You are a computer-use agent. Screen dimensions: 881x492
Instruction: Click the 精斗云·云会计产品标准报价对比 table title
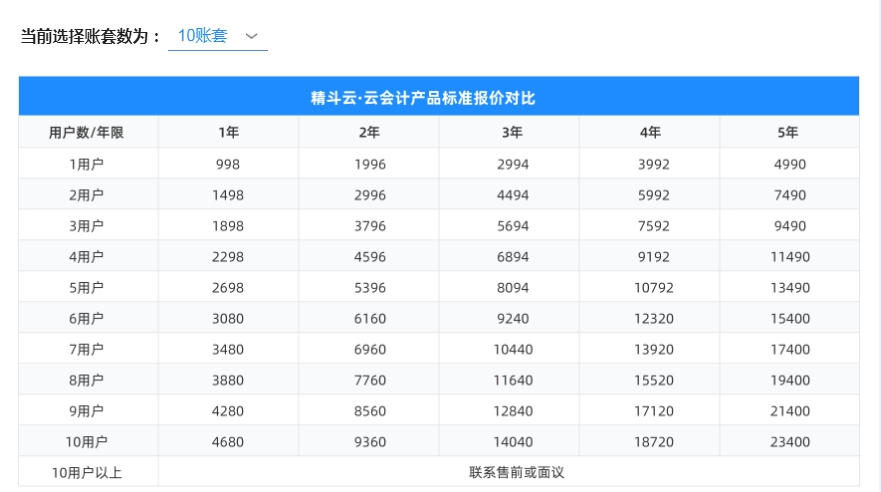438,98
